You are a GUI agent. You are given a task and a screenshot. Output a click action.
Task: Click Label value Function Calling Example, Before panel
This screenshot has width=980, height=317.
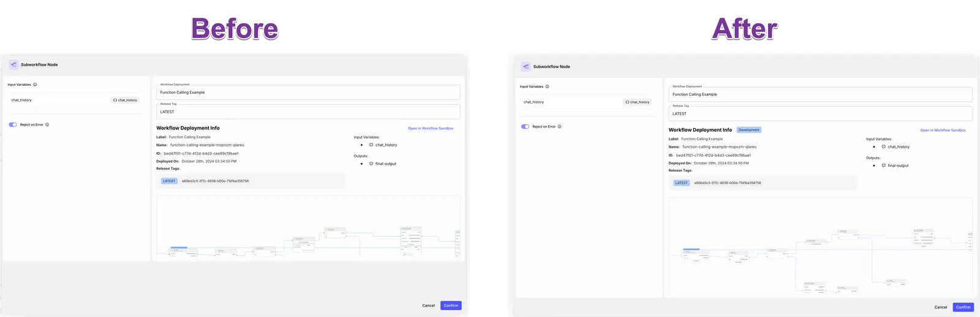pyautogui.click(x=189, y=137)
